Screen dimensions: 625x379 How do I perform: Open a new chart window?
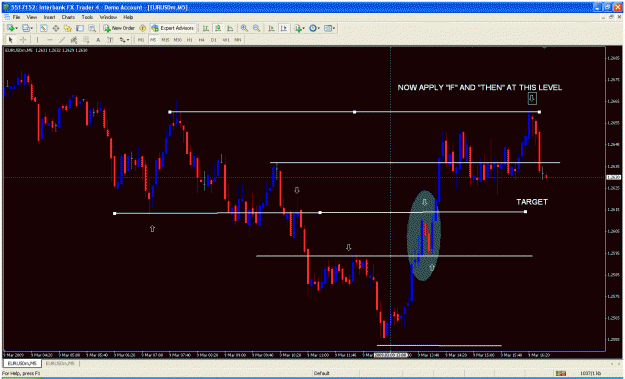[x=10, y=28]
